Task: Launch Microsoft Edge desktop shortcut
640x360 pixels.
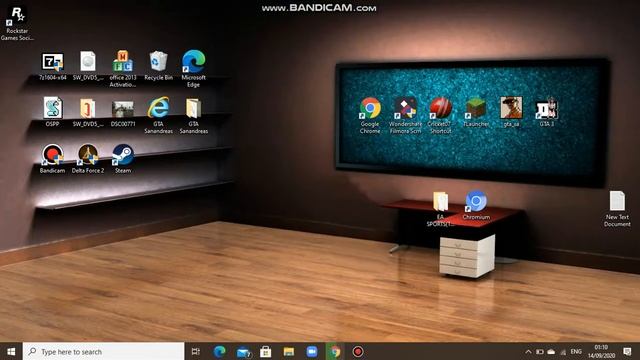Action: [x=193, y=69]
